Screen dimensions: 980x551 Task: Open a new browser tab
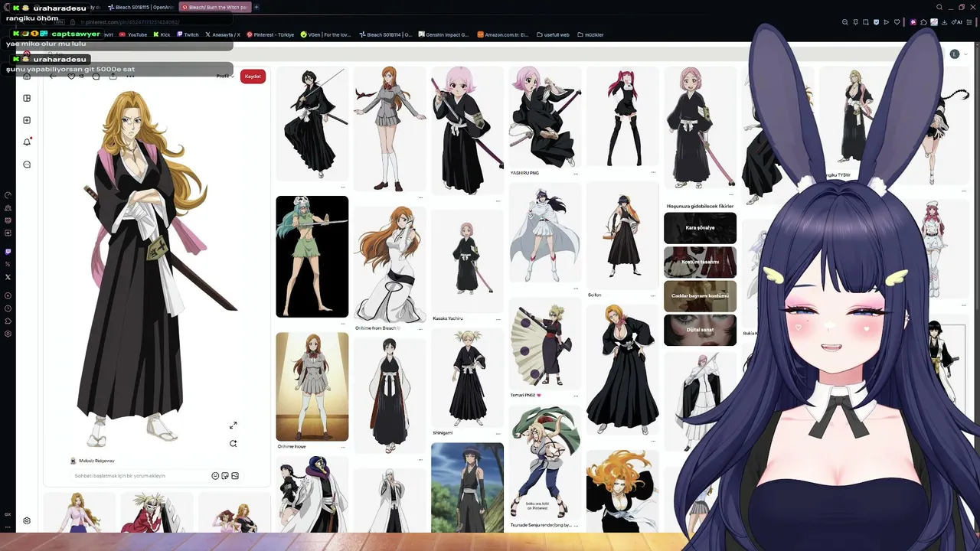point(256,7)
